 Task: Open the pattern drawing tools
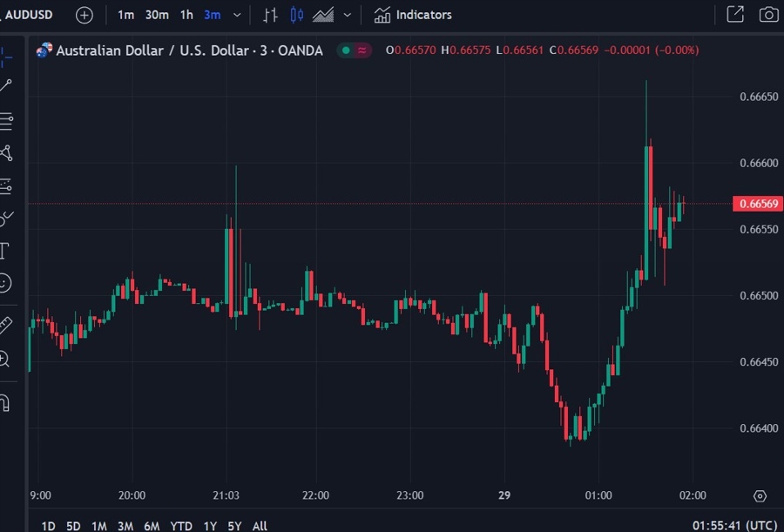[x=6, y=153]
